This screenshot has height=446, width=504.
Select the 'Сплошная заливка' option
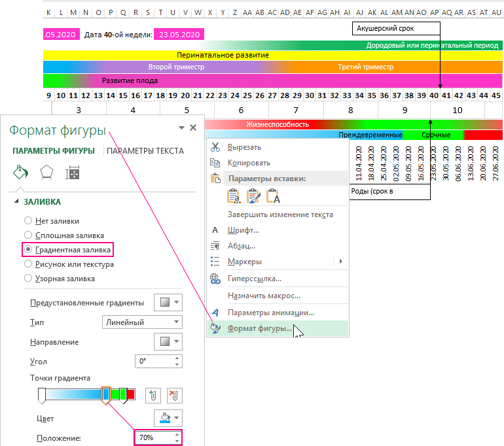click(x=28, y=235)
